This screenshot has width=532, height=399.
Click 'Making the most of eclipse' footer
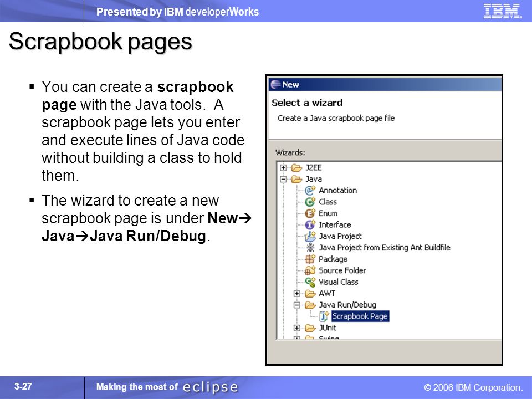coord(167,387)
